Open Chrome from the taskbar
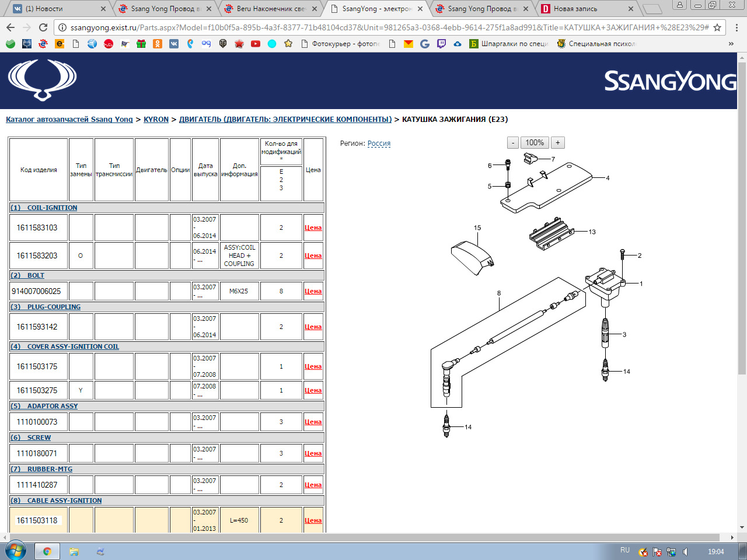 tap(47, 551)
